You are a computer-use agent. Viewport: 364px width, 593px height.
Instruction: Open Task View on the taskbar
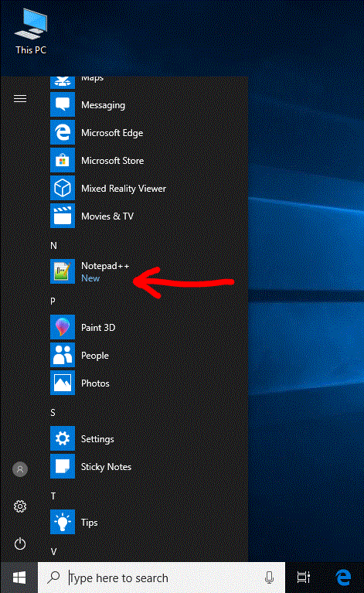click(304, 578)
